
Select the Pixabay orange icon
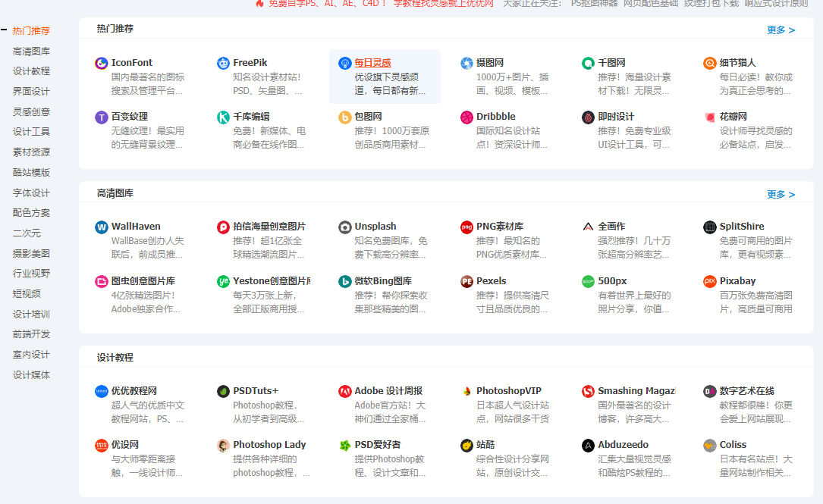710,282
